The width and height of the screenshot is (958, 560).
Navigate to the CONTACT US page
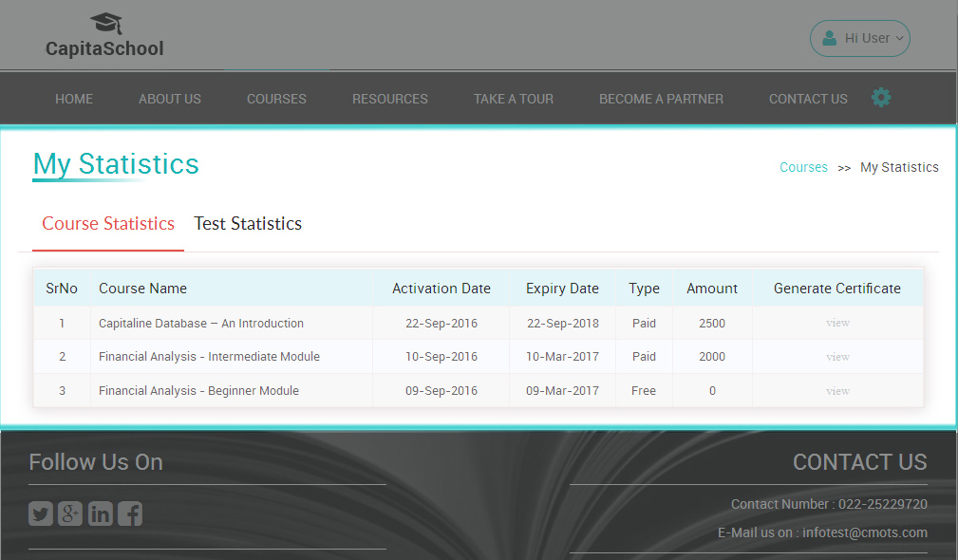[x=807, y=98]
